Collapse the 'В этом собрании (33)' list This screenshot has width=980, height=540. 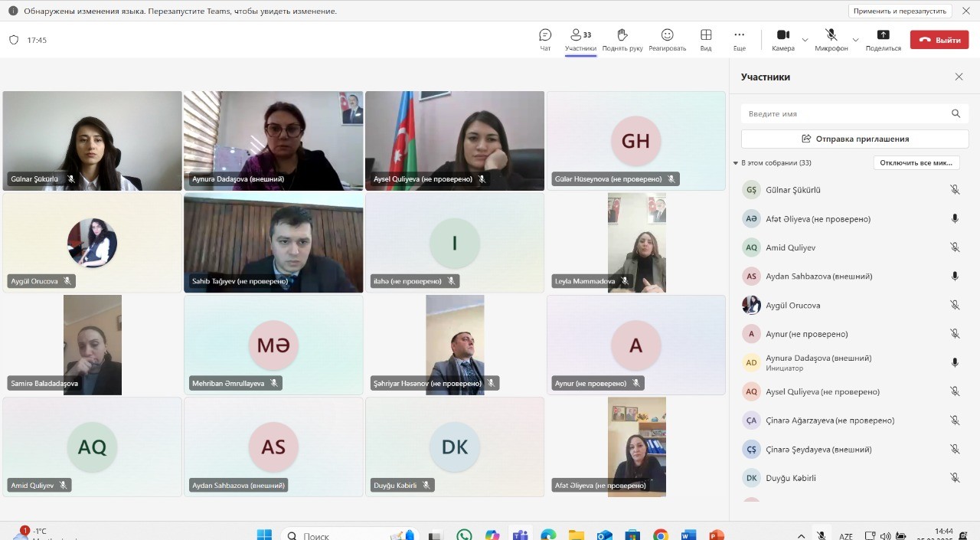[736, 163]
